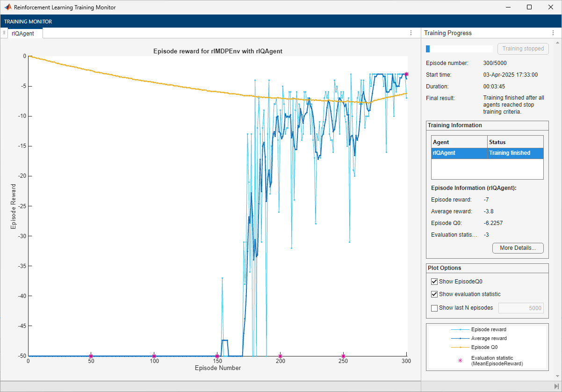Click the training progress bar
The height and width of the screenshot is (392, 562).
point(459,49)
